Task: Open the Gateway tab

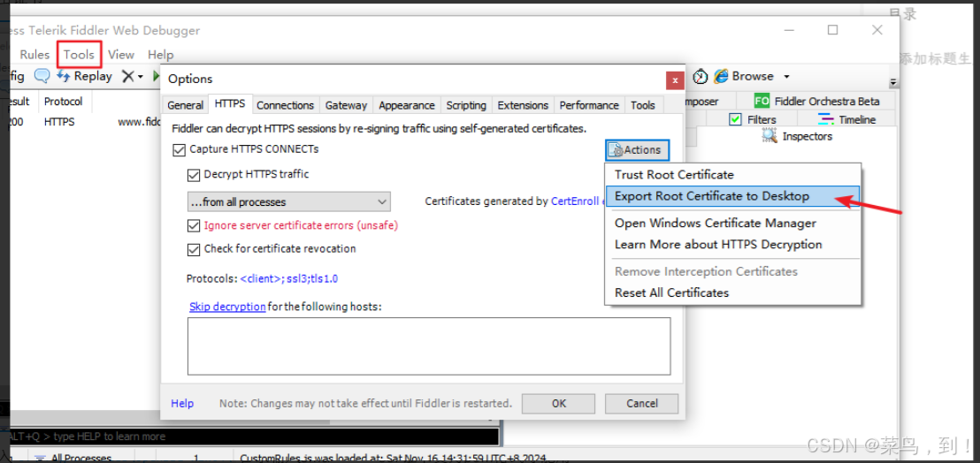Action: (x=346, y=105)
